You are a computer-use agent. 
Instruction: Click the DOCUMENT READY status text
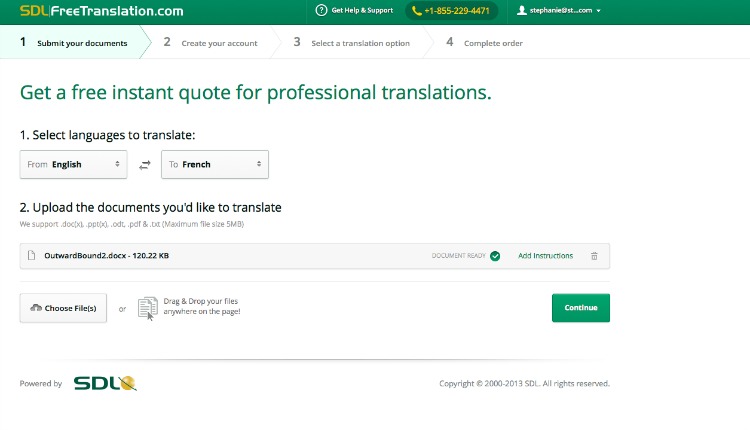point(459,256)
